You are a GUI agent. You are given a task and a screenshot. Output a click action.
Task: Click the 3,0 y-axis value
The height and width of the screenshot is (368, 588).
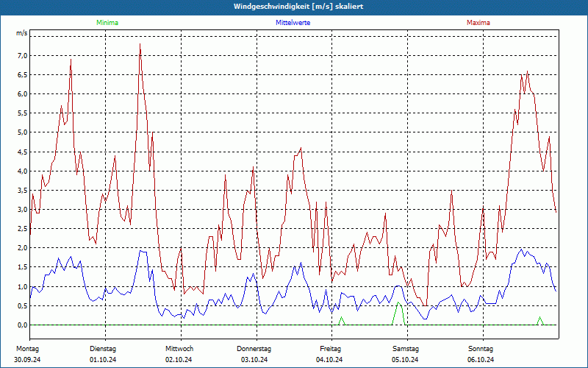tap(23, 210)
